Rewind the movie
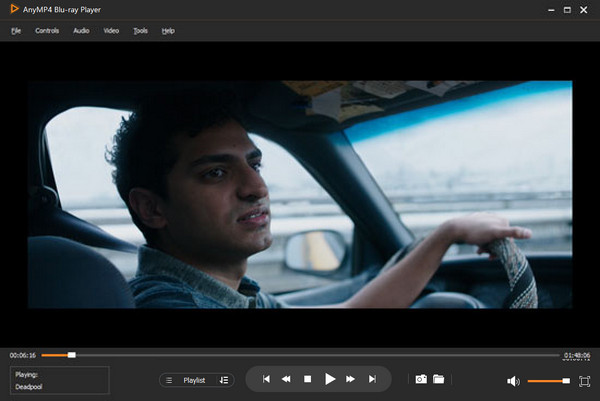600x401 pixels. pyautogui.click(x=286, y=379)
